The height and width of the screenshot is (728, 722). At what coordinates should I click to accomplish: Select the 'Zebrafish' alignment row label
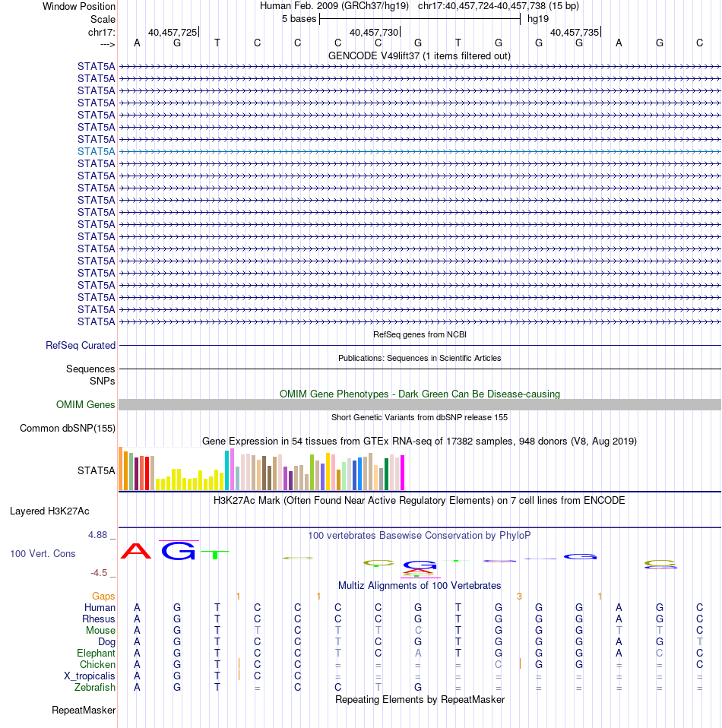click(x=95, y=687)
